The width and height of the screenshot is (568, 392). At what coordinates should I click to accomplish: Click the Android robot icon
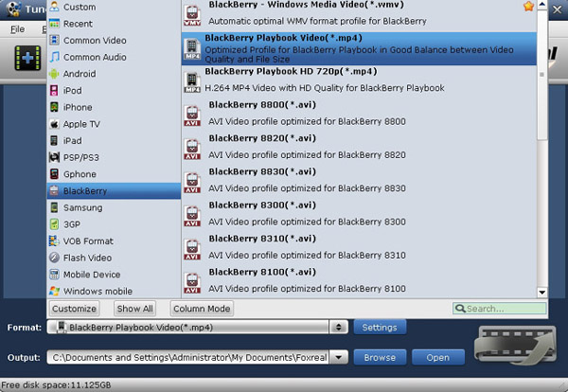coord(54,74)
